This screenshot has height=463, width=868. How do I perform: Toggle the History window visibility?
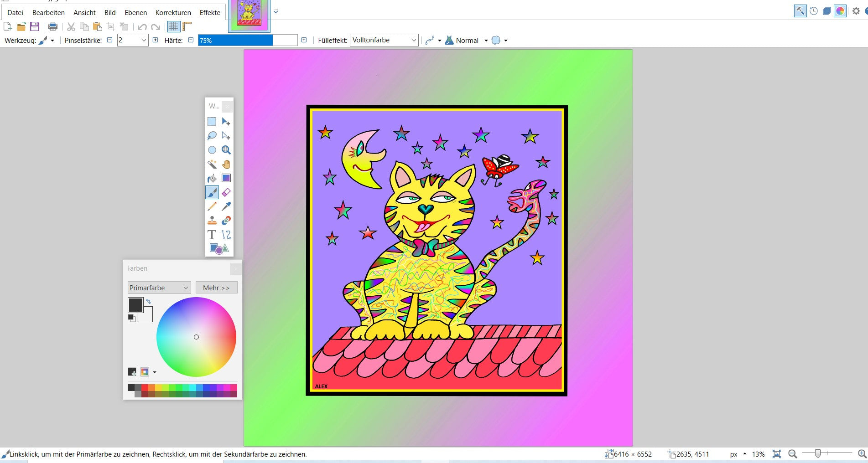[x=814, y=11]
